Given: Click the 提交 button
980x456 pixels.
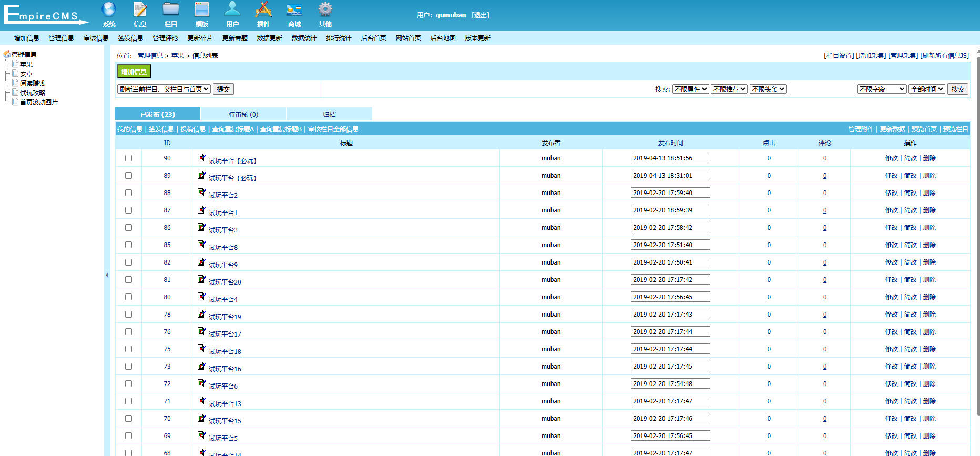Looking at the screenshot, I should pos(223,89).
